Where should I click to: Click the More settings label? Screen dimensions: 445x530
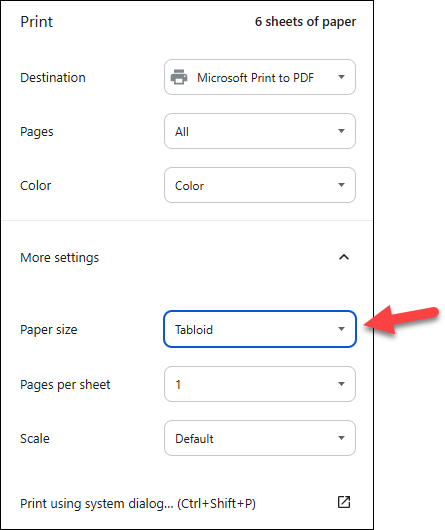point(59,258)
